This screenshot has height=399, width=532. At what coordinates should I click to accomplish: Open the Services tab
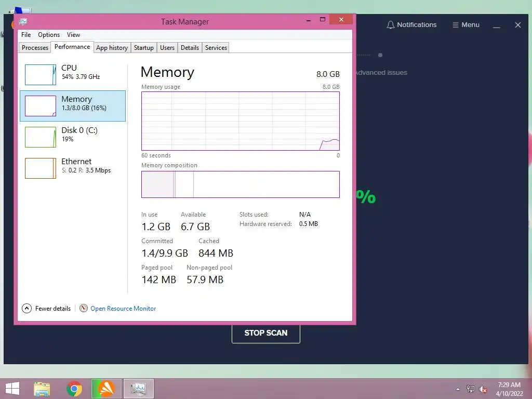[x=216, y=47]
